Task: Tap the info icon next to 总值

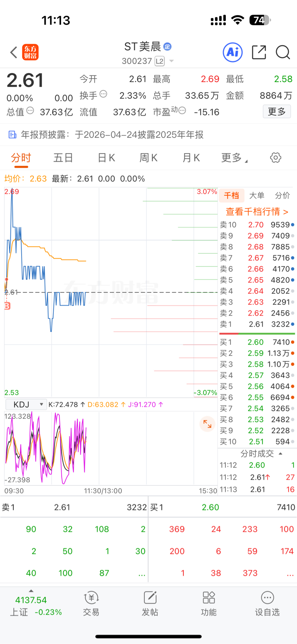Action: [x=30, y=111]
